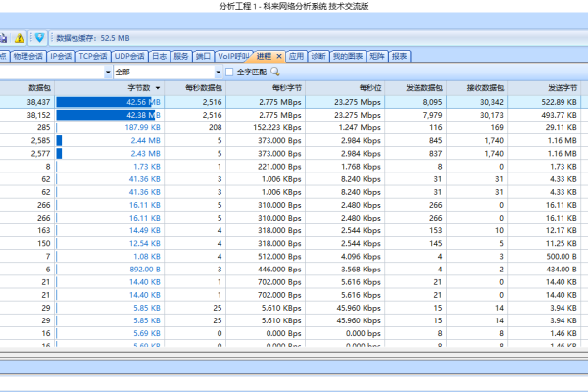
Task: Click the 发送数据包 column header
Action: click(x=423, y=87)
